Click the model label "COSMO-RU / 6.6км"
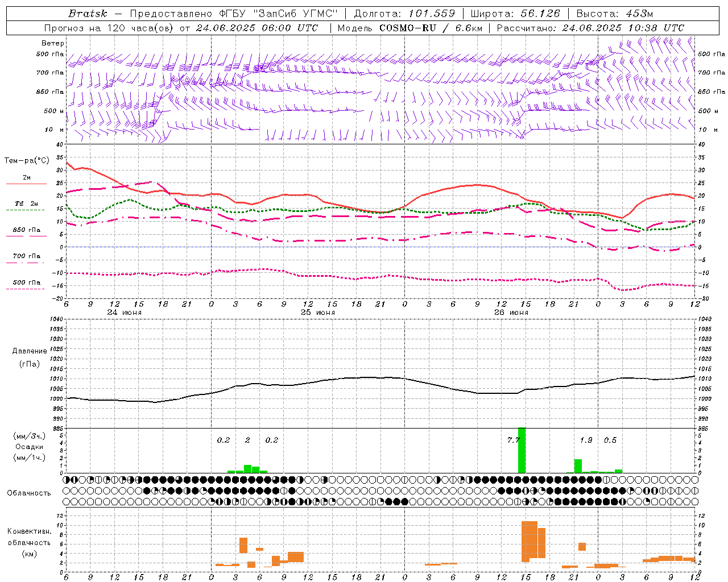The image size is (728, 582). (431, 28)
